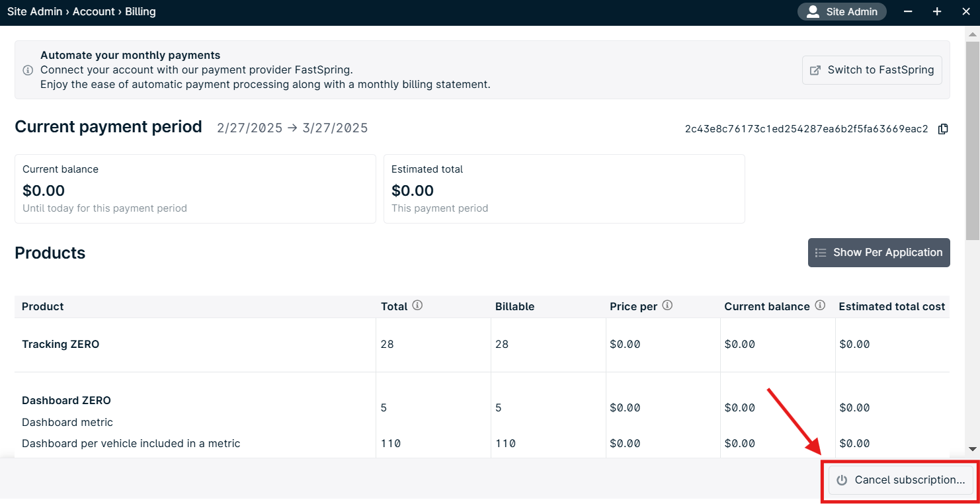Screen dimensions: 980x504
Task: Click info icon beside Current balance column header
Action: pos(820,306)
